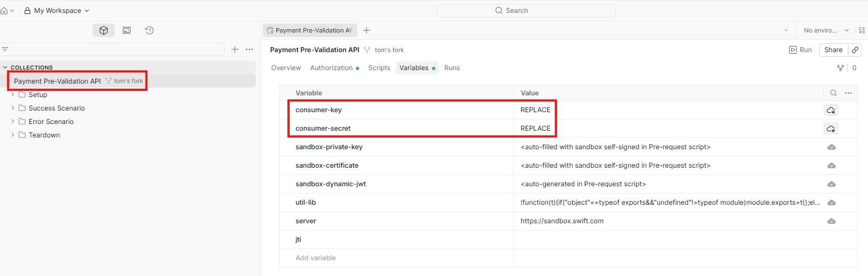868x276 pixels.
Task: Click cloud icon for server row
Action: click(832, 221)
